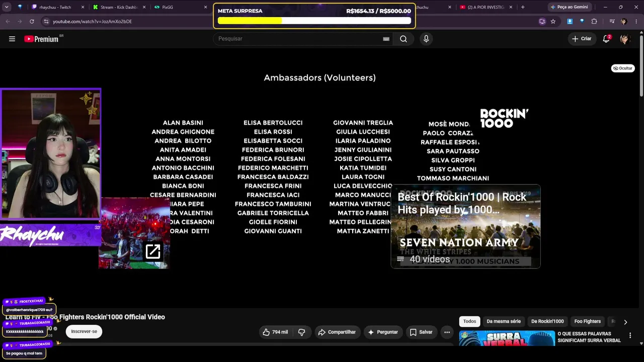This screenshot has height=362, width=644.
Task: Open the Rockin'1000 channel watermark logo
Action: pyautogui.click(x=504, y=118)
